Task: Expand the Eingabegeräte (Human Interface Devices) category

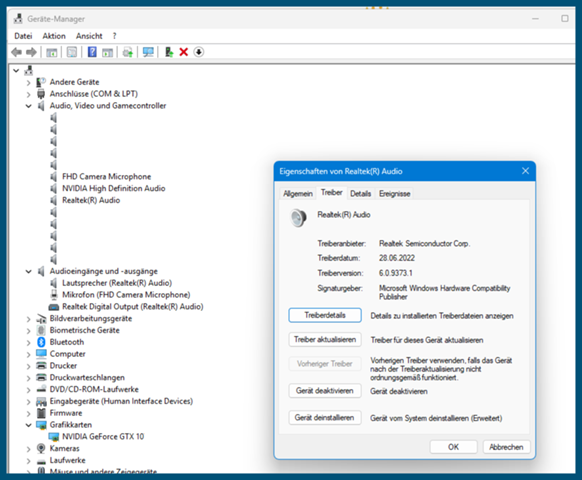Action: [x=29, y=402]
